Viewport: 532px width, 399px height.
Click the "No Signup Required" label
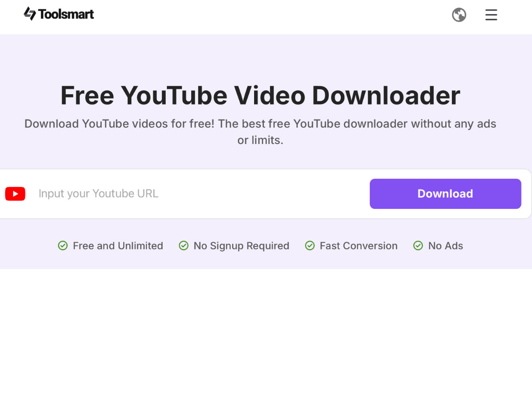[241, 246]
